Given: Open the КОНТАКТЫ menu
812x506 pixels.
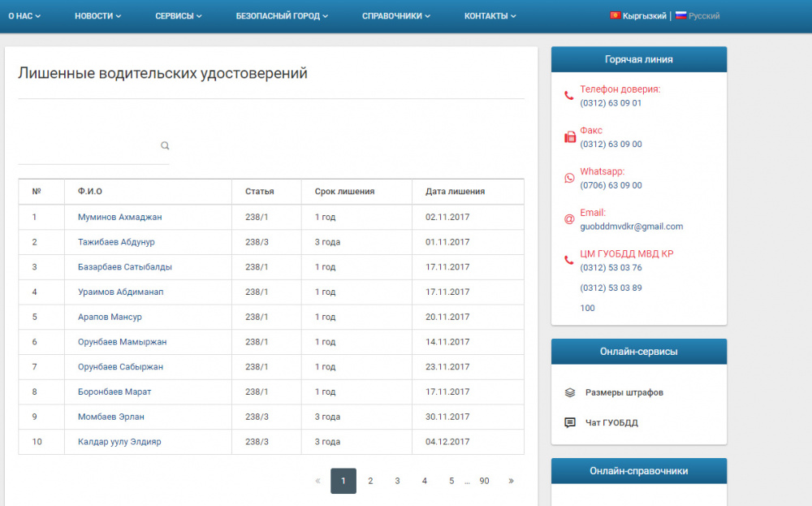Looking at the screenshot, I should coord(490,15).
